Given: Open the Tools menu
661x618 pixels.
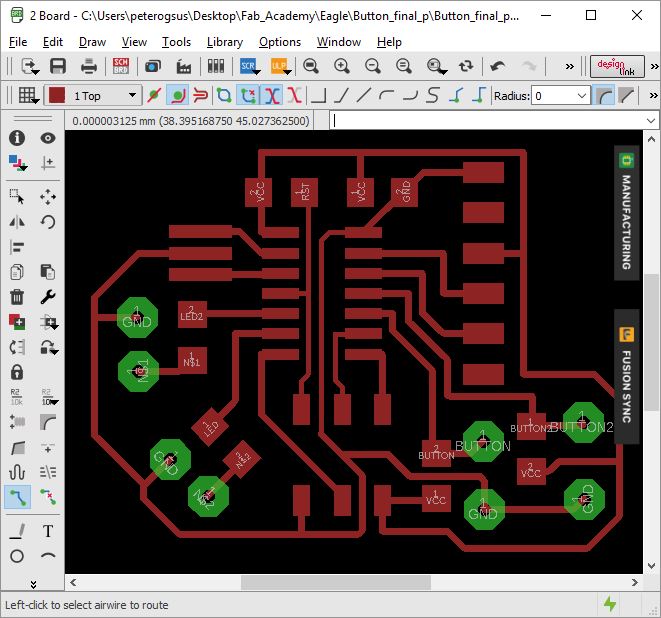Looking at the screenshot, I should 176,42.
